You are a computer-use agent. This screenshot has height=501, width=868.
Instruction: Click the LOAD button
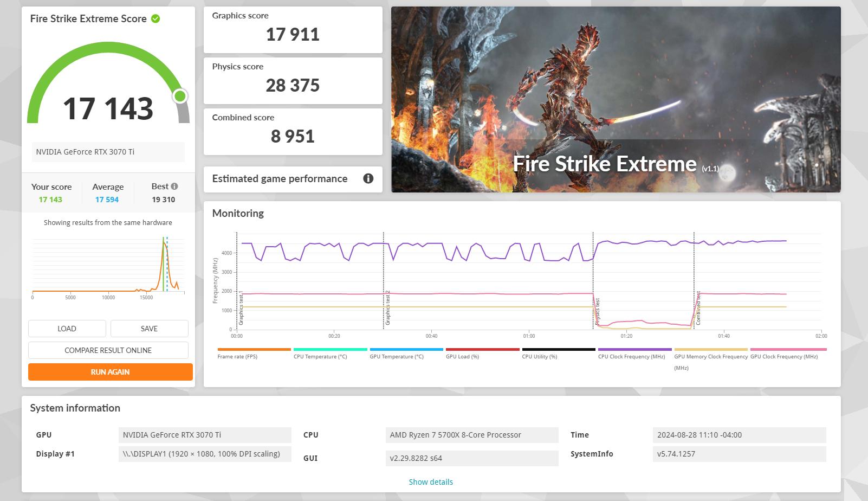pos(67,329)
